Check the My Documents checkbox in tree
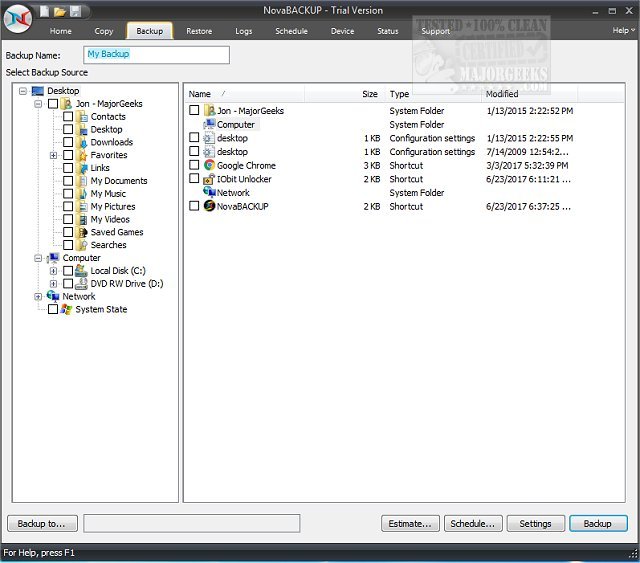 tap(68, 181)
